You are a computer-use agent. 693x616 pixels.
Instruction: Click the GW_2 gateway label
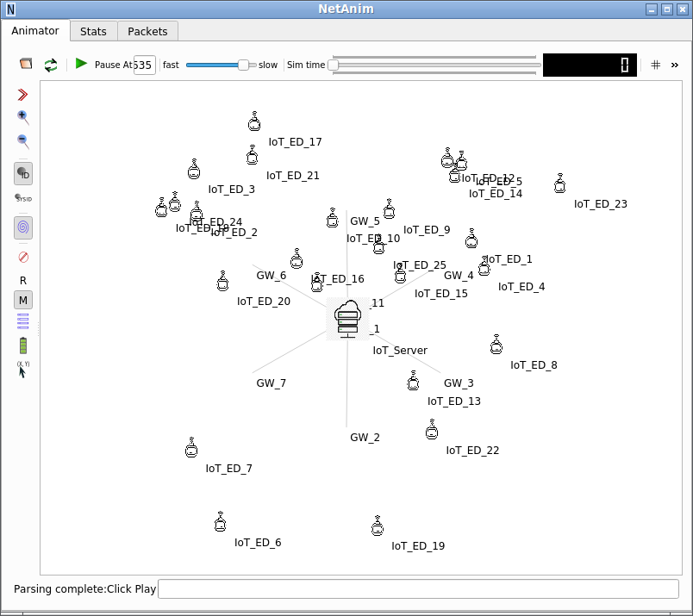tap(365, 438)
